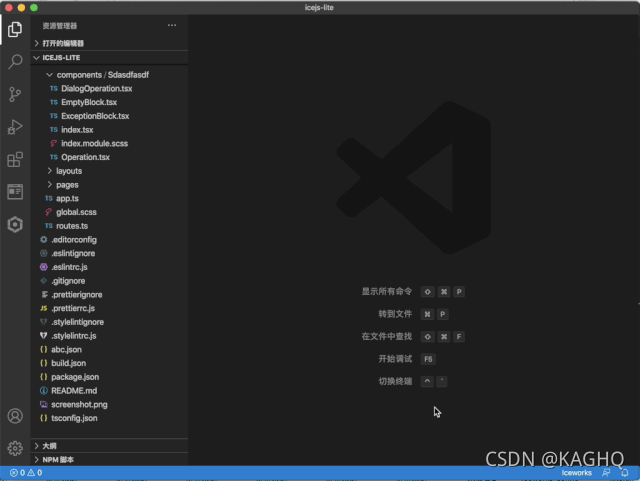Expand the pages folder
The height and width of the screenshot is (481, 640).
[109, 185]
